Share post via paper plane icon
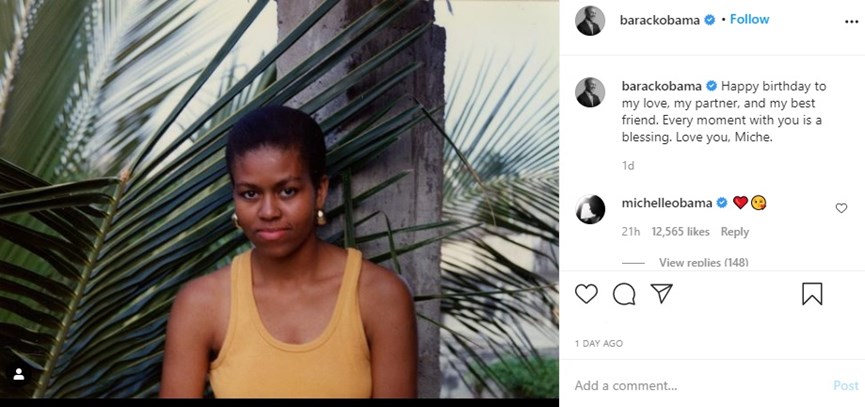Screen dimensions: 865x407 click(x=661, y=293)
